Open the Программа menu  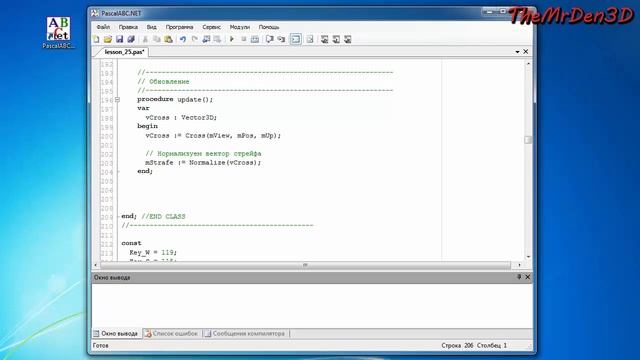click(180, 27)
